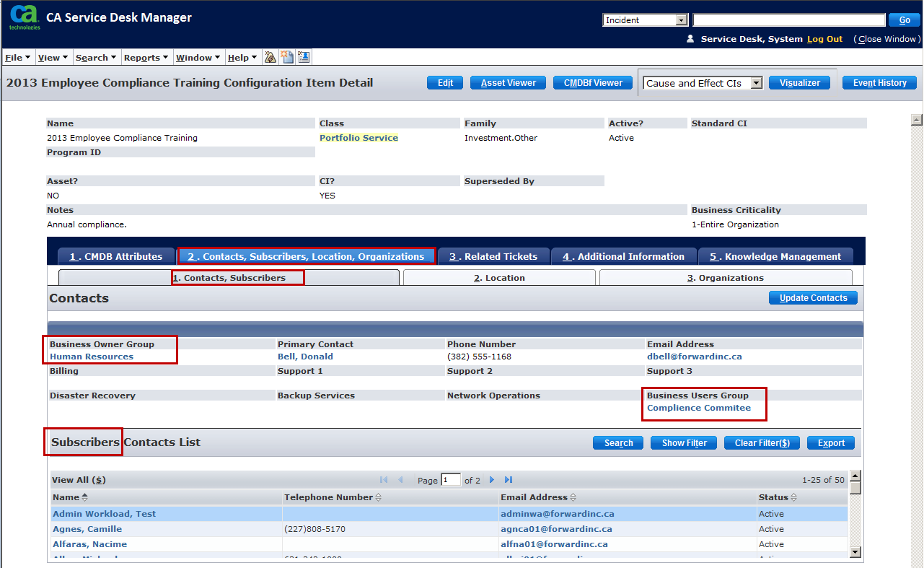Open primary contact Bell, Donald
The image size is (924, 568).
(x=305, y=357)
